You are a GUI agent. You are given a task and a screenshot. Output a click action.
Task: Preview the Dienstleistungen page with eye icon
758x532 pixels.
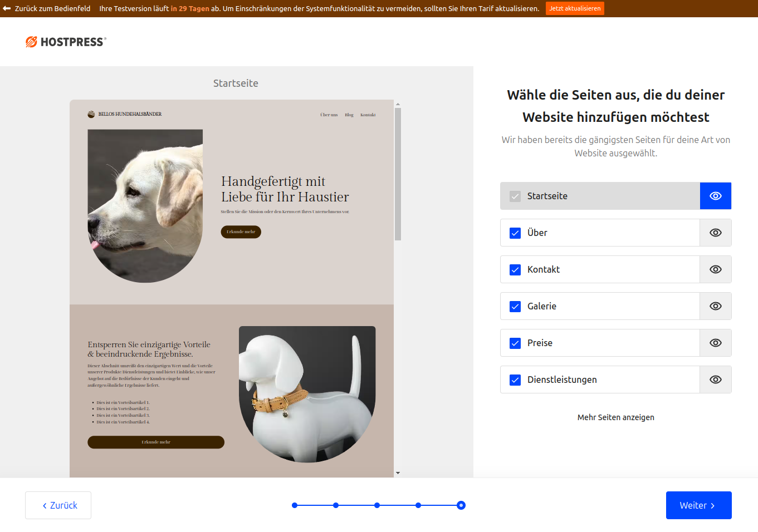(x=715, y=380)
